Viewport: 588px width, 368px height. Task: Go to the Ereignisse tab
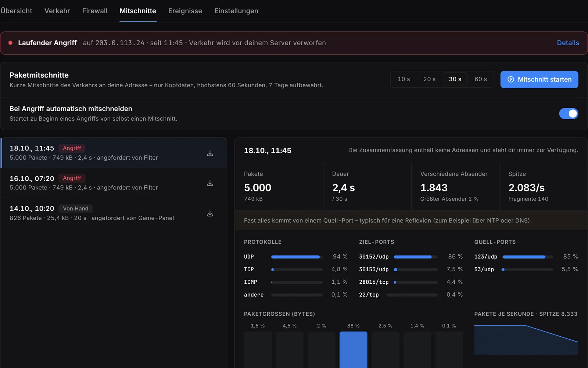(x=185, y=11)
